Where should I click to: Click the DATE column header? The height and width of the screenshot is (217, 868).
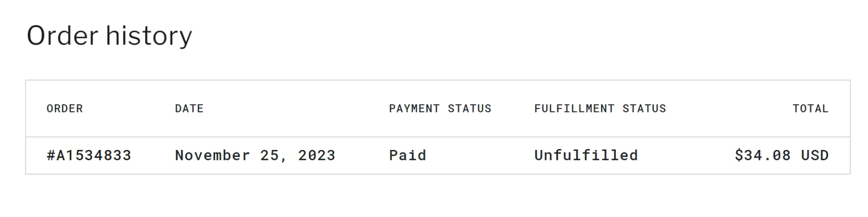[x=189, y=108]
